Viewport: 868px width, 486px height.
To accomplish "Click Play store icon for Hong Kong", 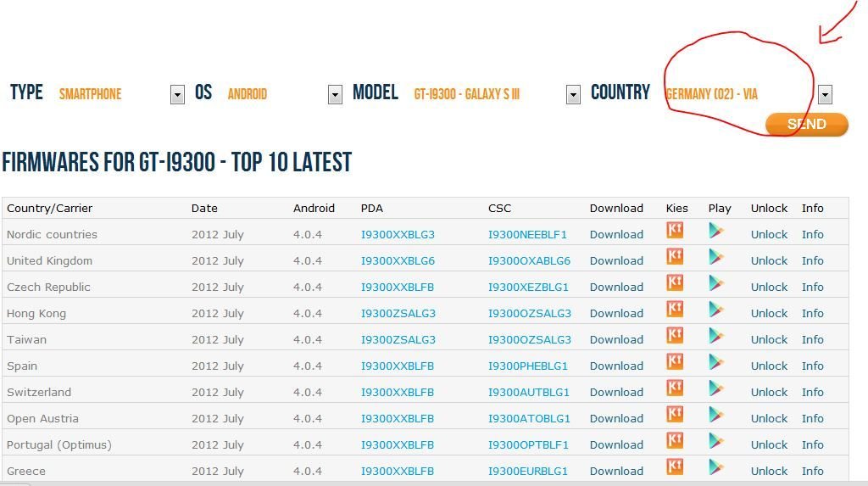I will click(715, 309).
